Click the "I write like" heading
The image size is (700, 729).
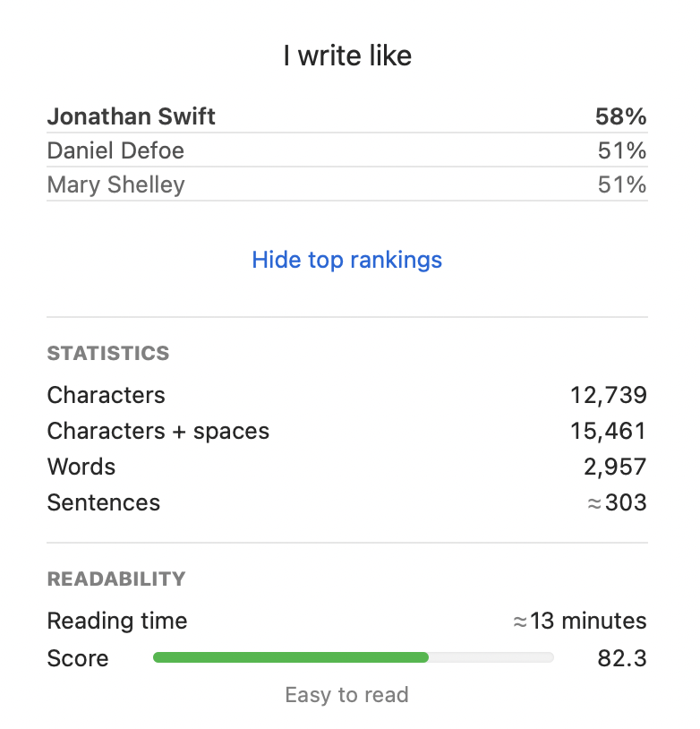pos(347,56)
